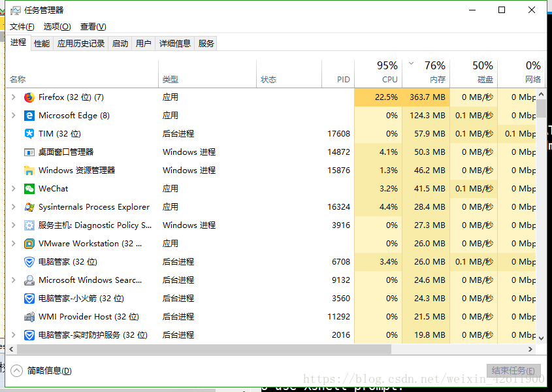Sort by the 名称 column header
Image resolution: width=552 pixels, height=392 pixels.
point(82,74)
